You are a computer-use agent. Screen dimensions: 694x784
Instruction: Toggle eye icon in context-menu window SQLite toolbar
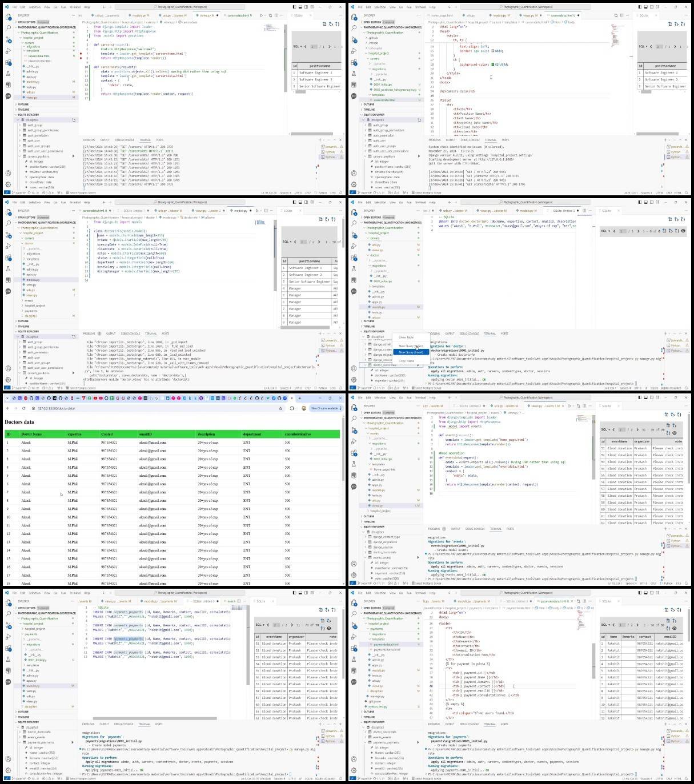pyautogui.click(x=683, y=231)
